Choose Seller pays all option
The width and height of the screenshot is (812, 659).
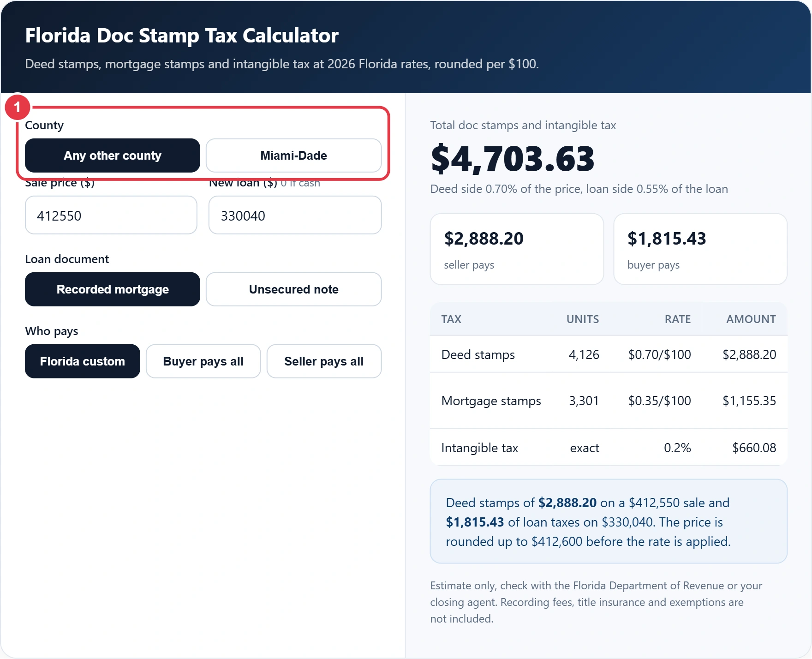324,361
